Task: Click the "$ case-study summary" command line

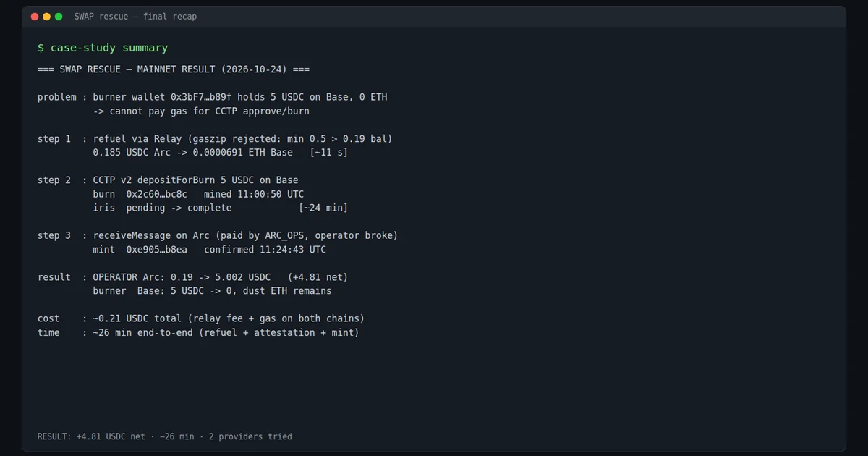Action: tap(103, 48)
